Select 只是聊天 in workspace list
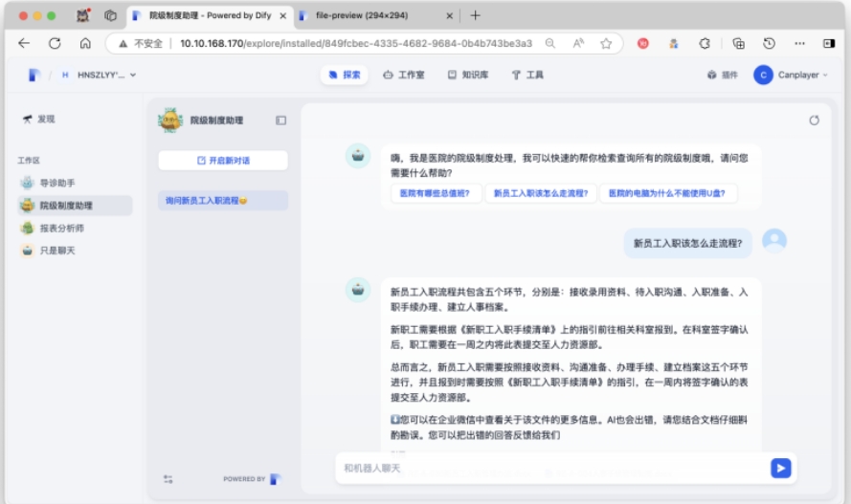851x504 pixels. (75, 251)
